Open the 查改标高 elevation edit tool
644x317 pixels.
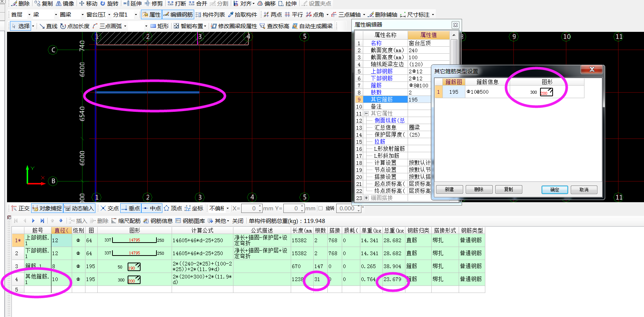coord(274,26)
